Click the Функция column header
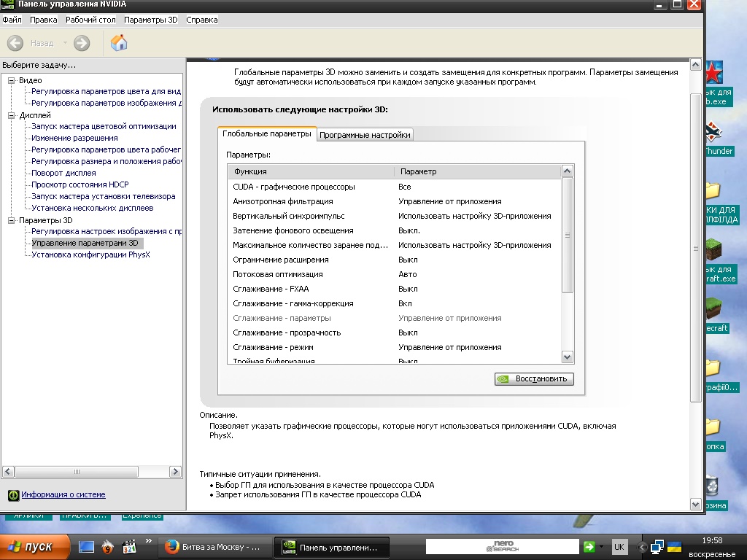The height and width of the screenshot is (560, 747). click(x=311, y=171)
